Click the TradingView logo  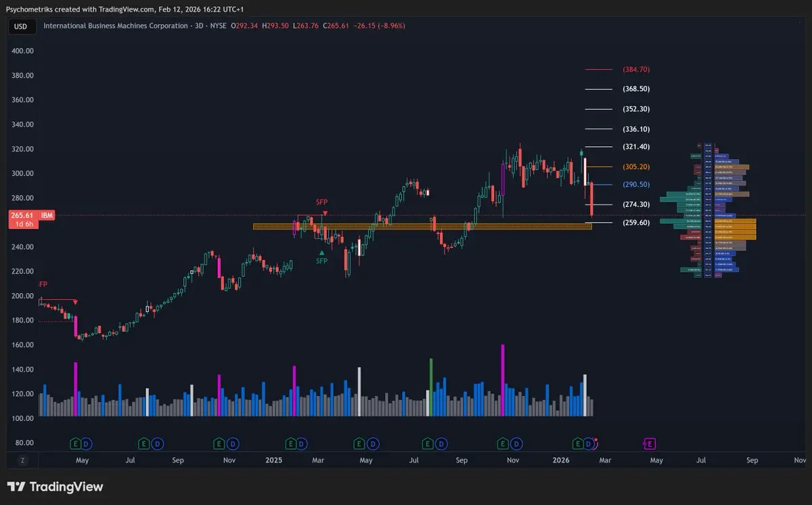tap(55, 487)
